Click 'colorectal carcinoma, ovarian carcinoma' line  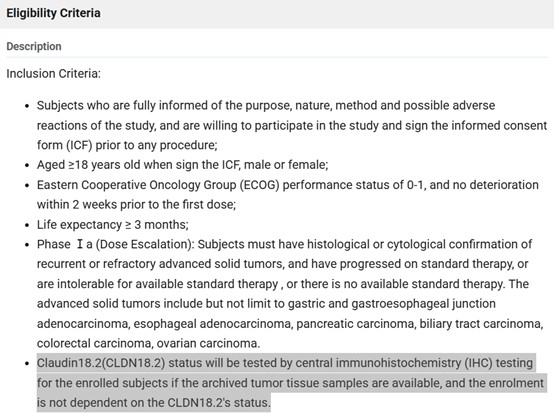tap(148, 344)
